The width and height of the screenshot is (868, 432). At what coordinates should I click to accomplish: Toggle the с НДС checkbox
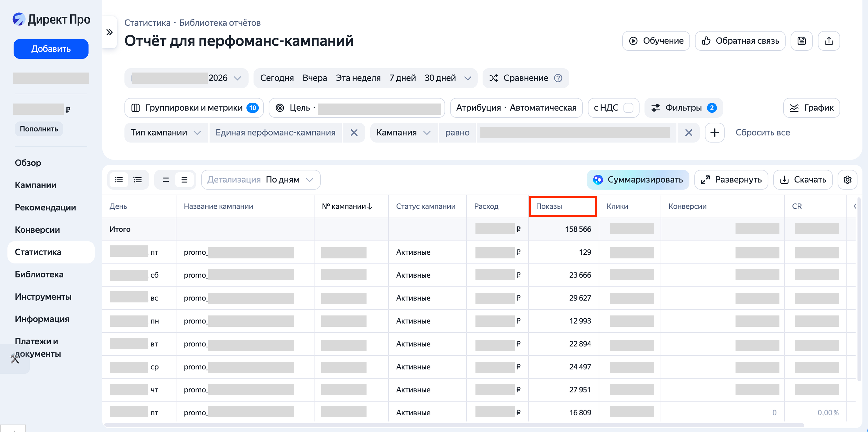(628, 108)
